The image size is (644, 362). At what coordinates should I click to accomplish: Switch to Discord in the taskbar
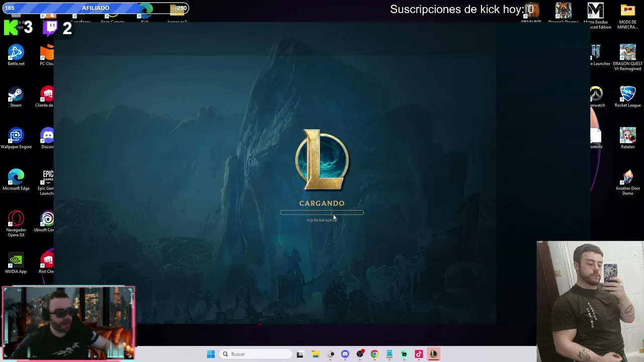pyautogui.click(x=345, y=354)
